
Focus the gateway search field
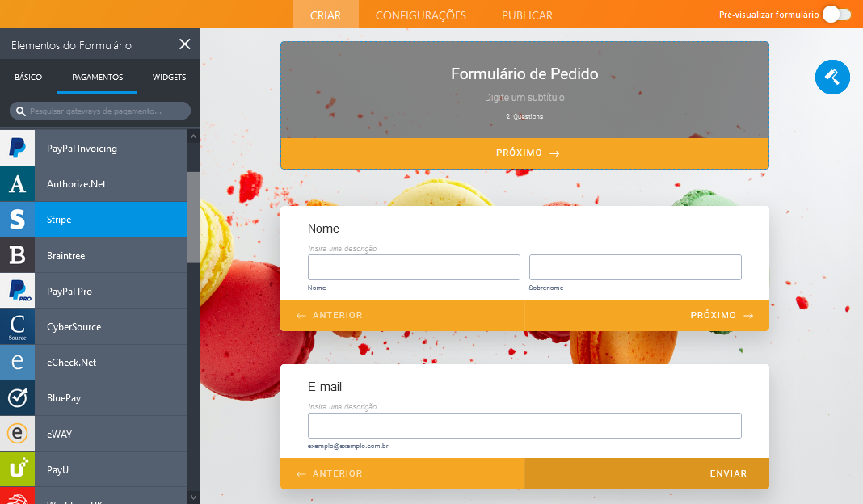pos(100,111)
